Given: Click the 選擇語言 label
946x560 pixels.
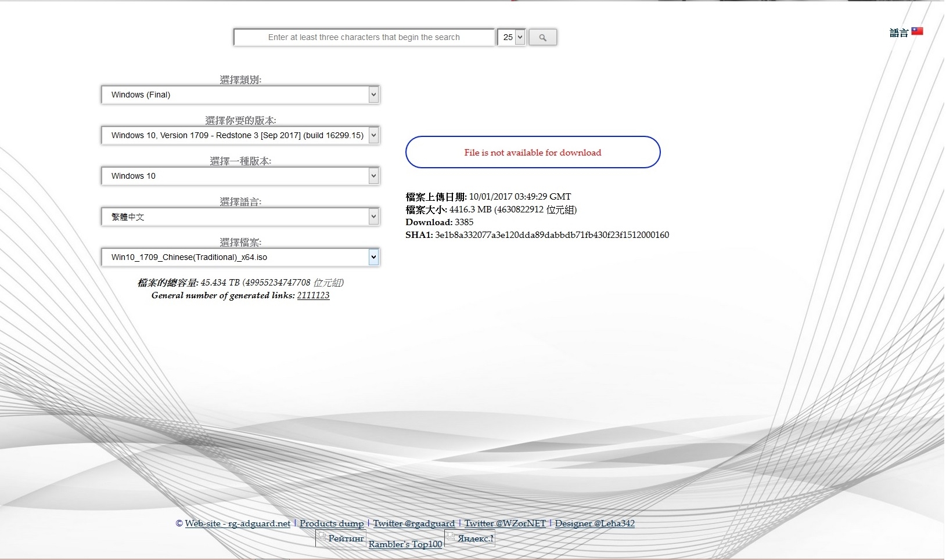Looking at the screenshot, I should (240, 201).
